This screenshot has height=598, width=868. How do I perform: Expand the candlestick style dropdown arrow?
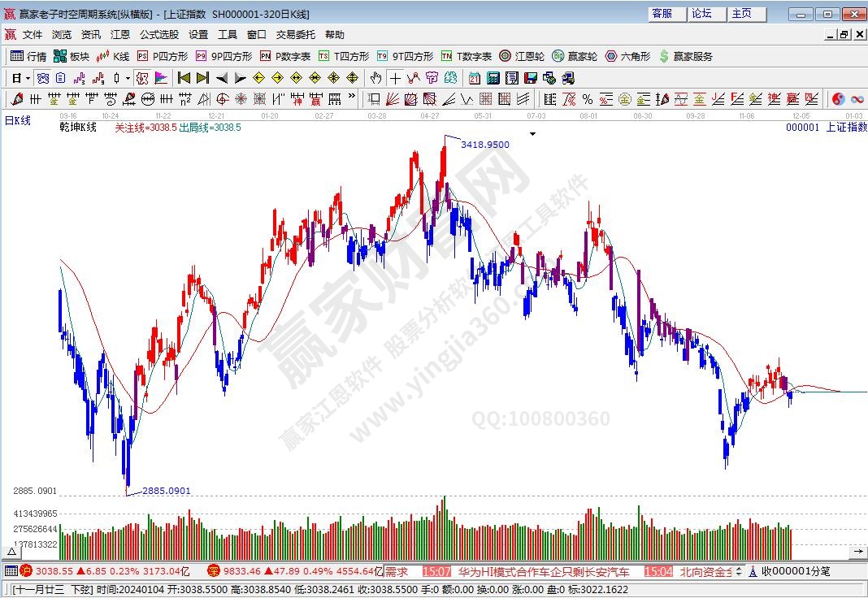click(x=128, y=78)
